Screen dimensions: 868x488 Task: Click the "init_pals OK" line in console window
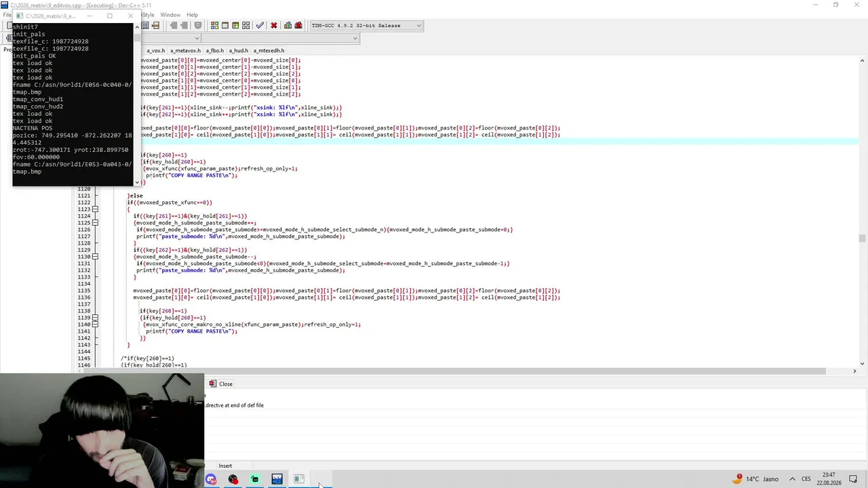pyautogui.click(x=35, y=56)
